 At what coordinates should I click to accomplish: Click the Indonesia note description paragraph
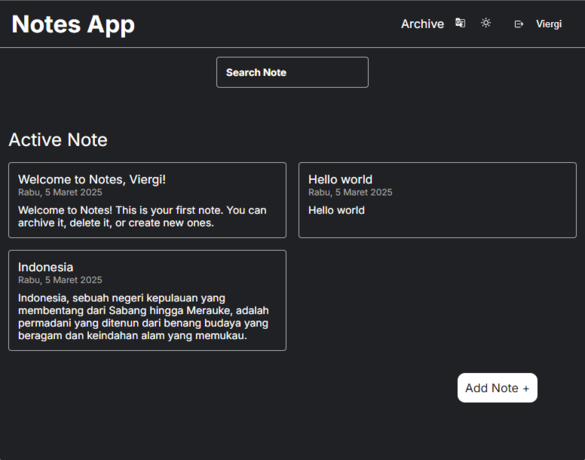tap(143, 317)
